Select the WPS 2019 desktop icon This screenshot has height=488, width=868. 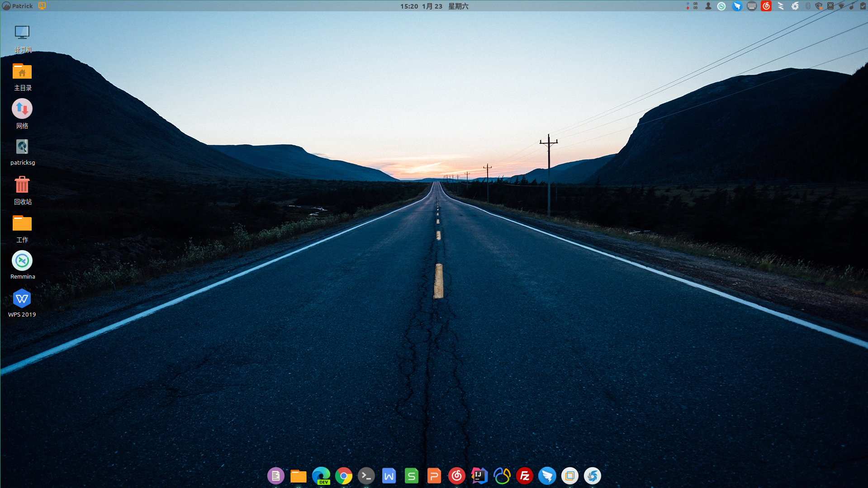[22, 303]
